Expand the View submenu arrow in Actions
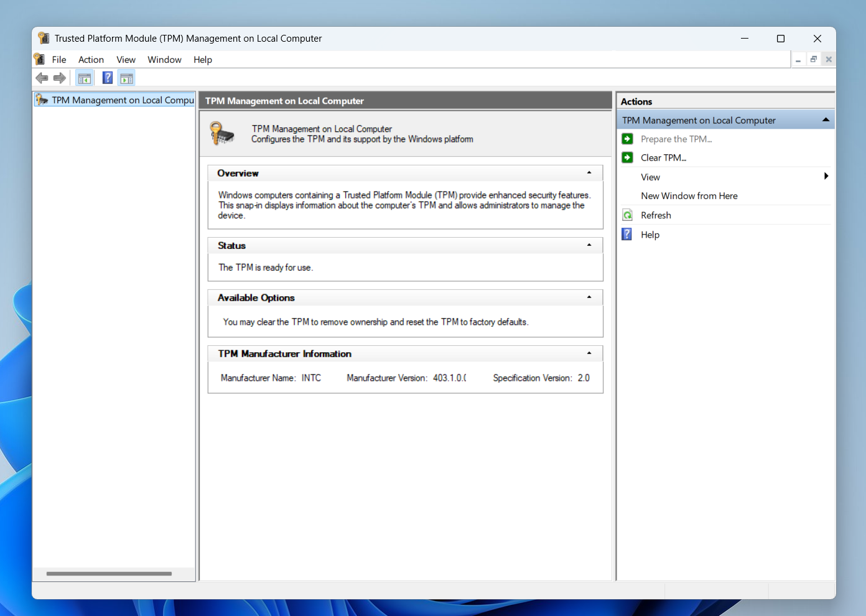Viewport: 866px width, 616px height. [x=826, y=176]
